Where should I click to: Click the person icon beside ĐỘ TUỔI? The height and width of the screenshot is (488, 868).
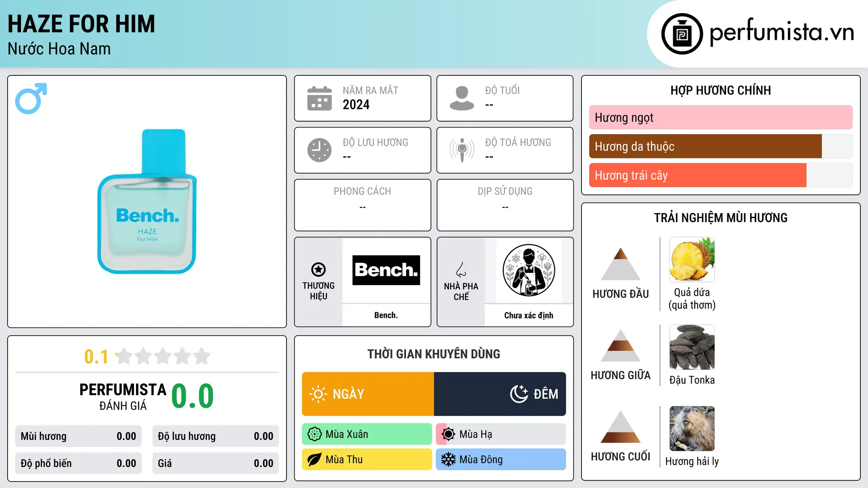pyautogui.click(x=462, y=98)
